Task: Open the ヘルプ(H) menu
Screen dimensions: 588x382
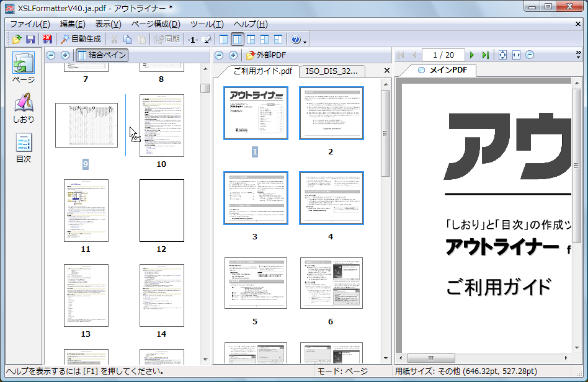Action: [251, 24]
